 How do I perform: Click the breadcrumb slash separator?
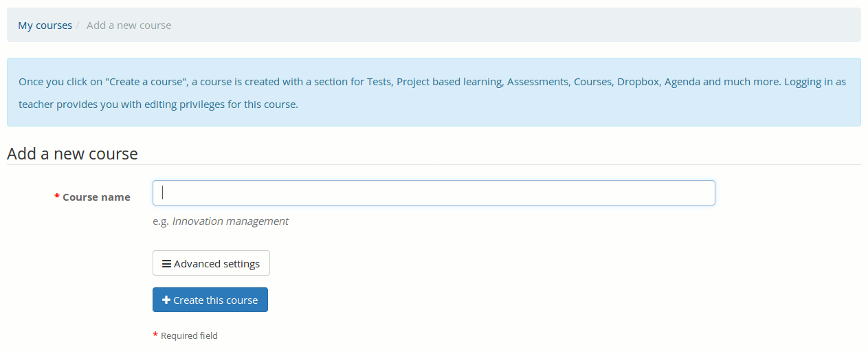(78, 25)
